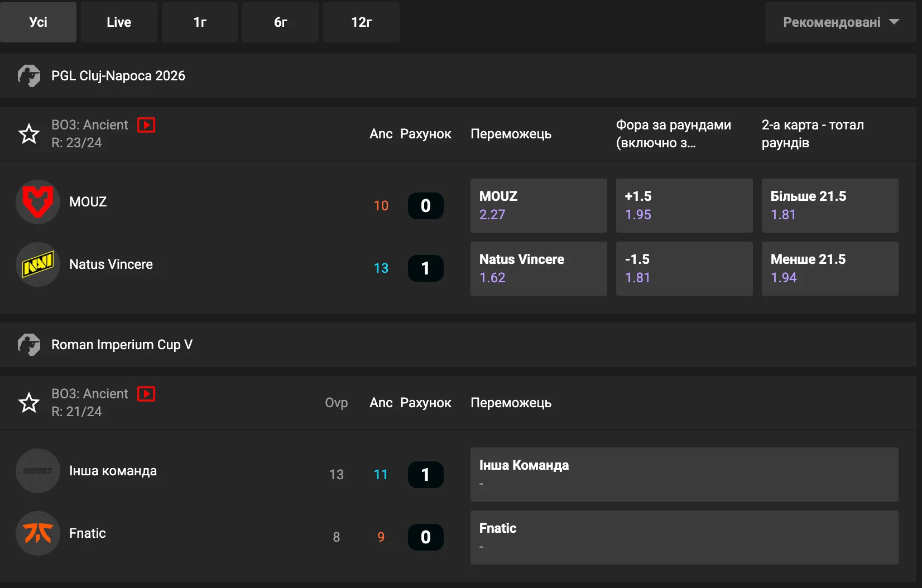
Task: Switch to the Live tab
Action: tap(119, 22)
